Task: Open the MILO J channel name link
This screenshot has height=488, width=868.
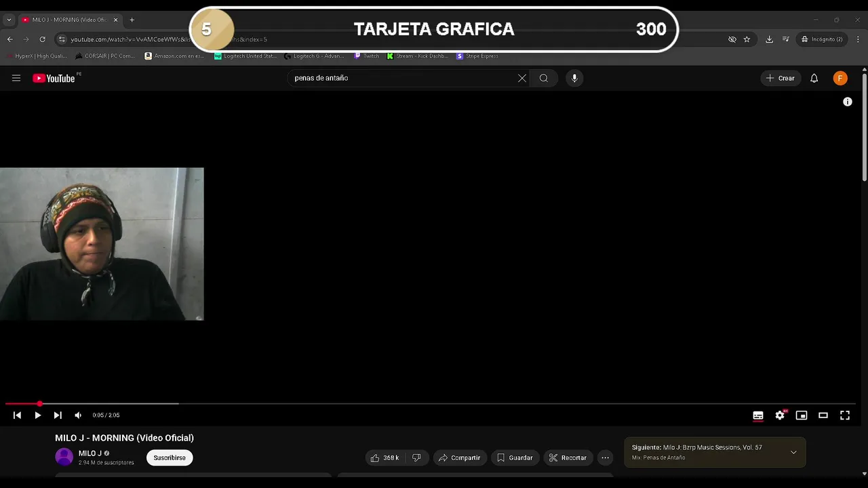Action: click(x=90, y=453)
